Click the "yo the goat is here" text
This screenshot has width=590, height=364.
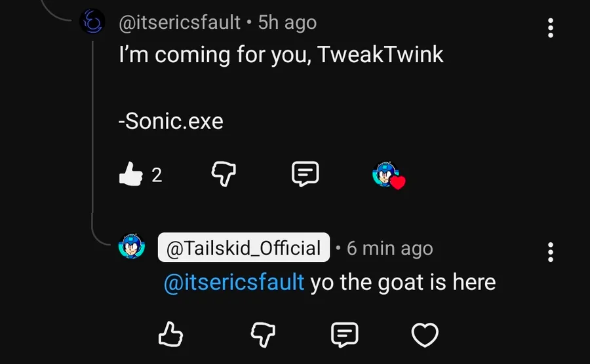(403, 282)
